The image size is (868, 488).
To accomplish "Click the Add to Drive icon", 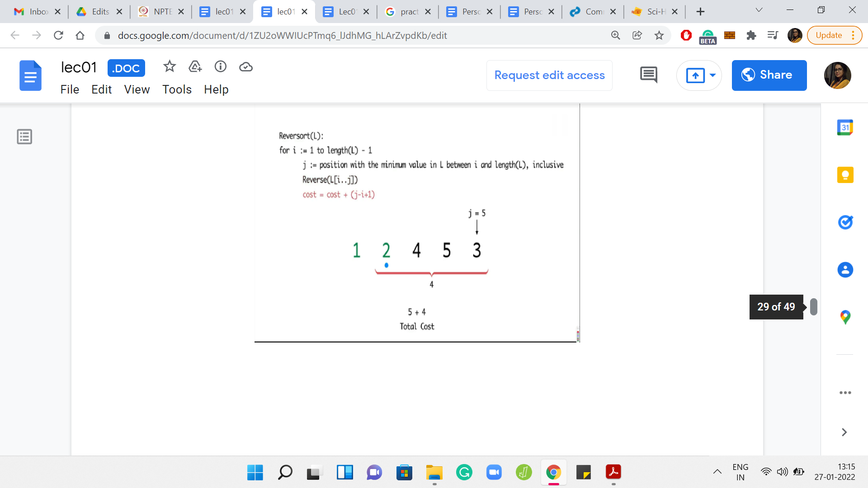I will pos(195,67).
